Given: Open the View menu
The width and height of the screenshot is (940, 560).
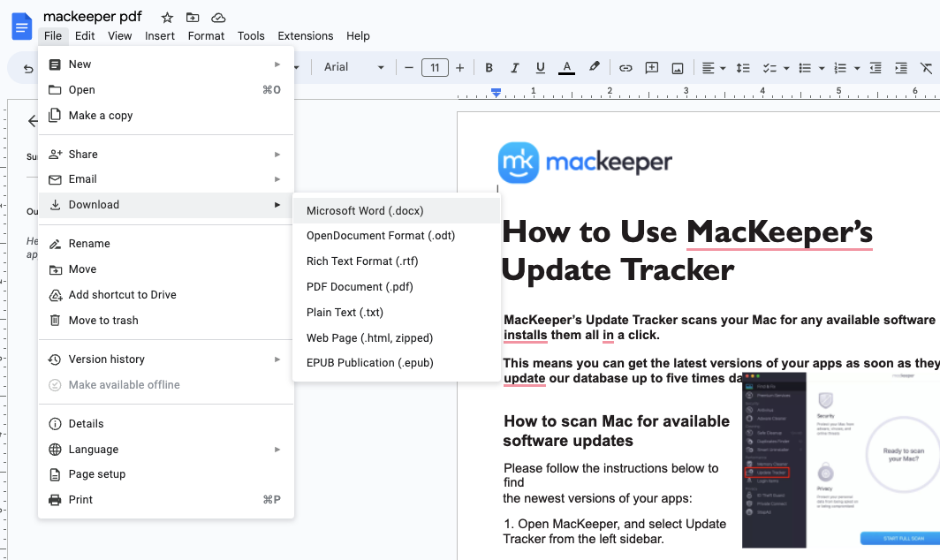Looking at the screenshot, I should point(120,36).
